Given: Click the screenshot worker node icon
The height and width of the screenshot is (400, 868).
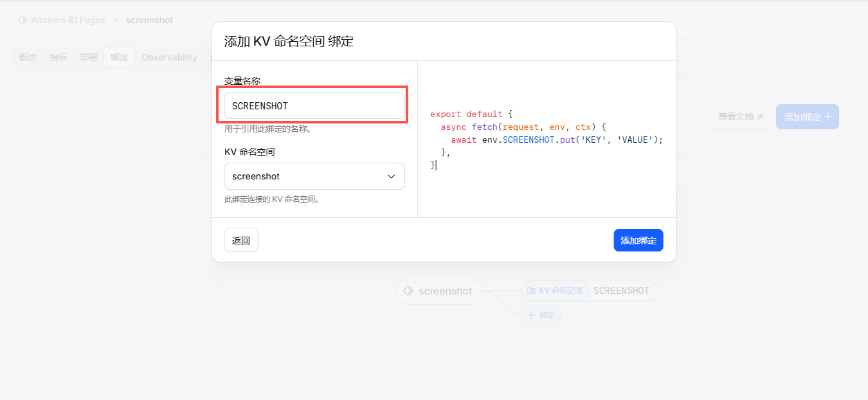Looking at the screenshot, I should point(408,291).
